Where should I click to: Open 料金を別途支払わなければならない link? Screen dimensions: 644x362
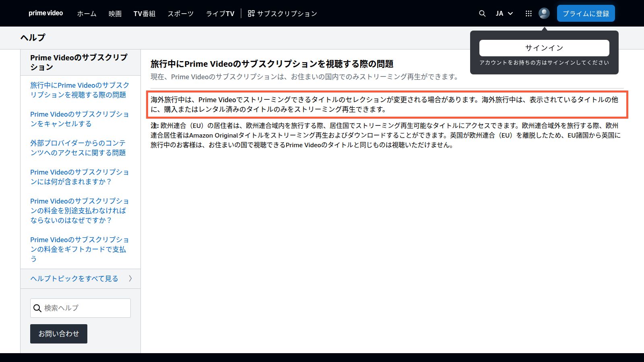pyautogui.click(x=80, y=211)
